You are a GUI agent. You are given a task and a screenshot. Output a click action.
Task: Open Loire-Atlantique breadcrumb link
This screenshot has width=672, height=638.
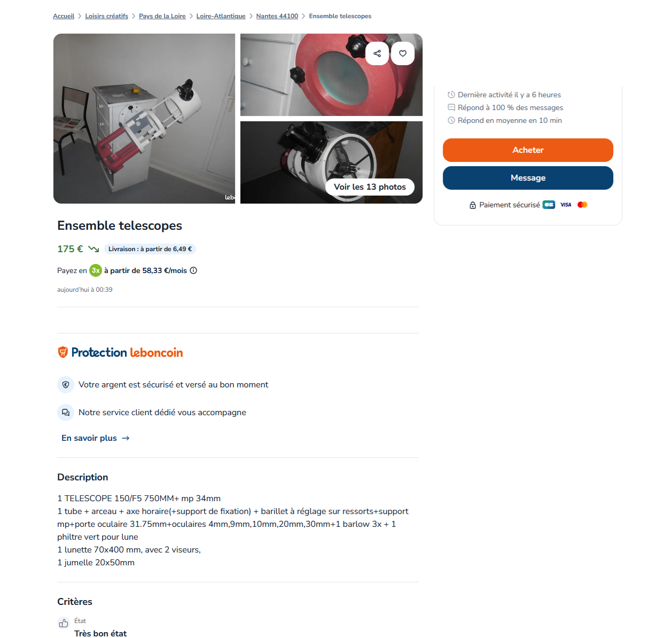pos(221,16)
